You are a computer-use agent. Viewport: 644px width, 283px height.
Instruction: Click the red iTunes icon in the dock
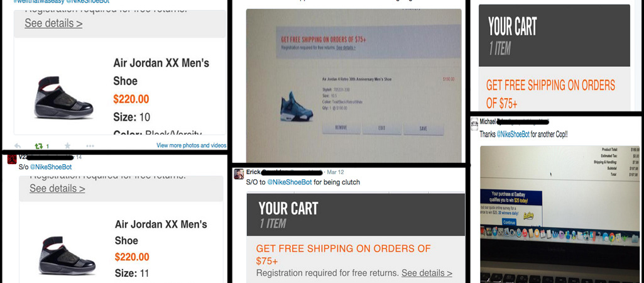point(525,233)
